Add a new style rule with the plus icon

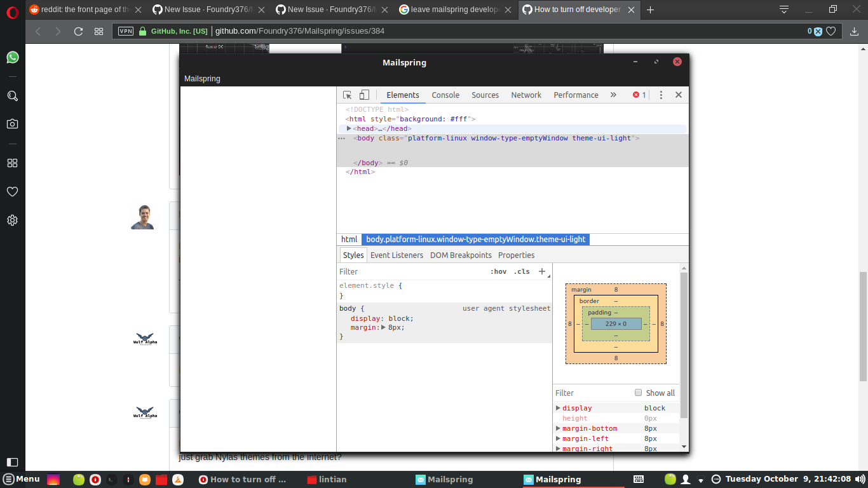point(542,271)
